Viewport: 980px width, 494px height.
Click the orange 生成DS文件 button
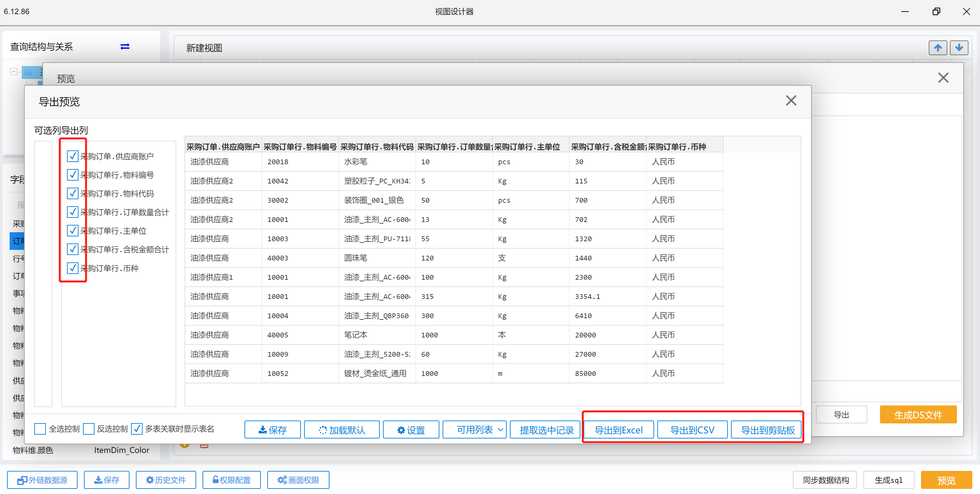click(918, 414)
